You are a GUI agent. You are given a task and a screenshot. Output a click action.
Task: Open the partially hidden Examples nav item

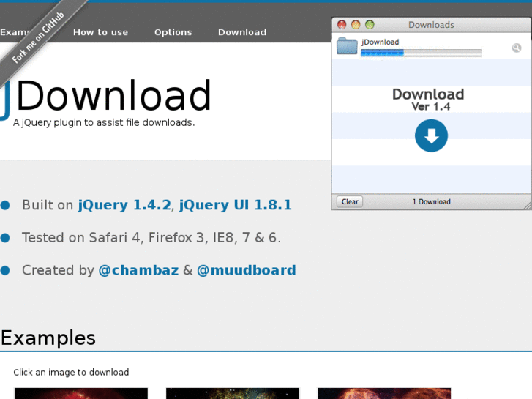click(14, 32)
